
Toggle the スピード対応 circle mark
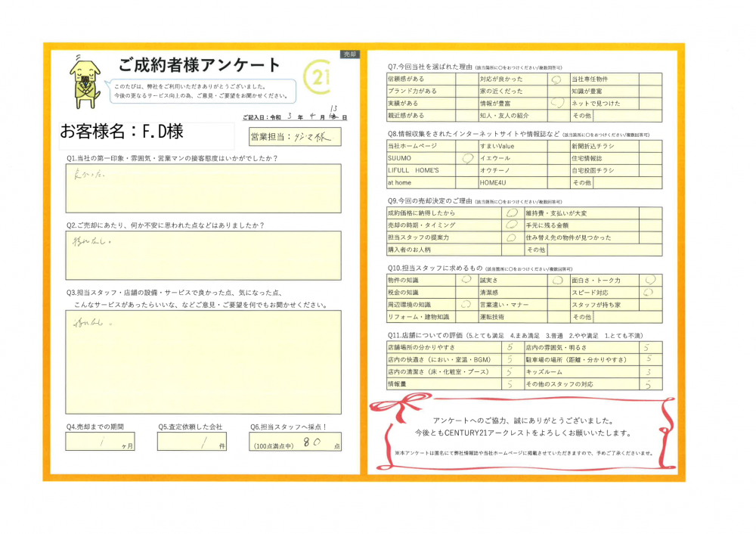[x=649, y=293]
